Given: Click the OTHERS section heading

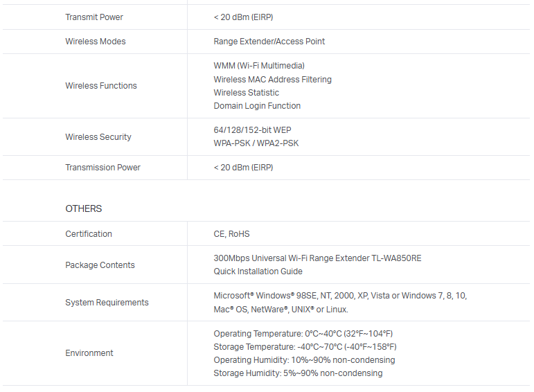Looking at the screenshot, I should click(x=83, y=208).
